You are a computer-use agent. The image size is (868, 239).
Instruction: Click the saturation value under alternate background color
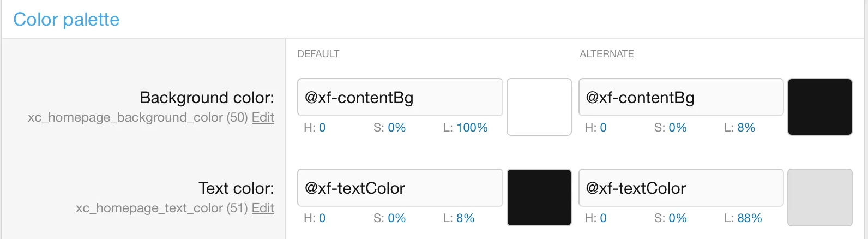pos(678,128)
